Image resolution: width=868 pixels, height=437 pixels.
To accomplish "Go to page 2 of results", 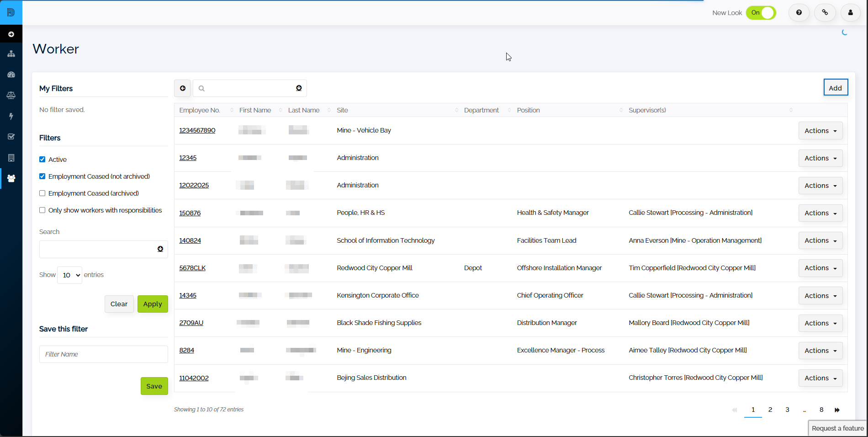I will coord(770,410).
